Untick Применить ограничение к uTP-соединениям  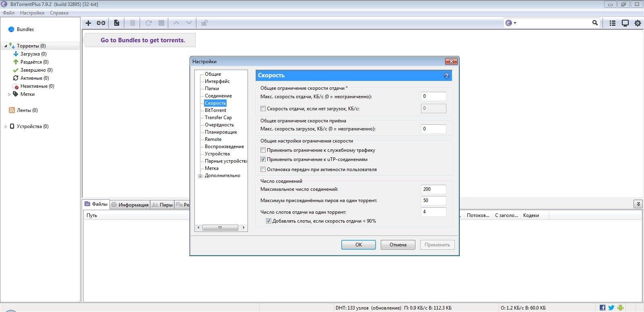[x=263, y=159]
